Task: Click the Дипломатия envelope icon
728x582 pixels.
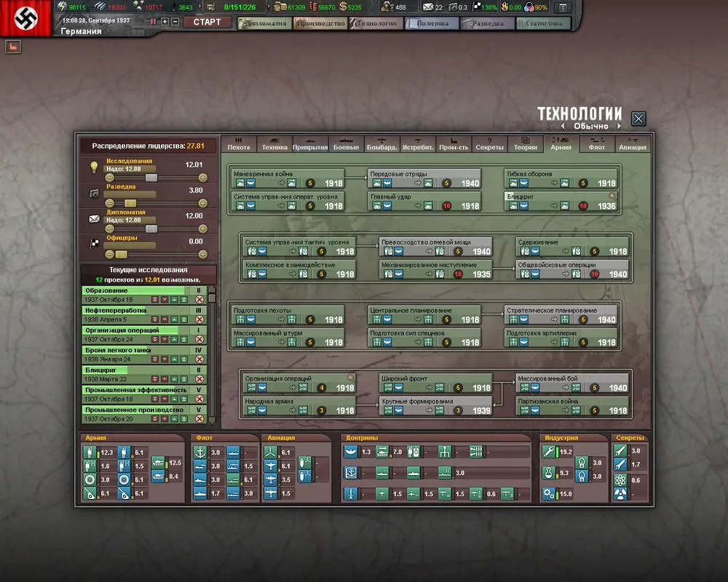Action: [x=94, y=218]
